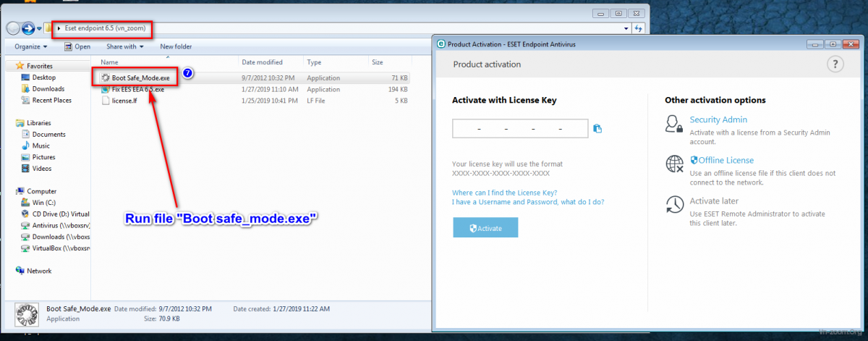
Task: Click the Boot Safe_Mode.exe file icon
Action: coord(106,77)
